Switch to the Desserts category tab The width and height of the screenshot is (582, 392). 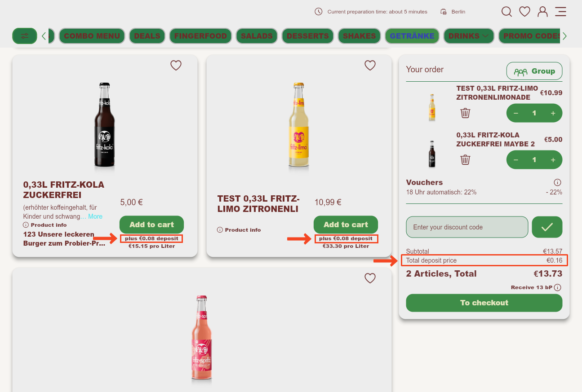[x=307, y=36]
